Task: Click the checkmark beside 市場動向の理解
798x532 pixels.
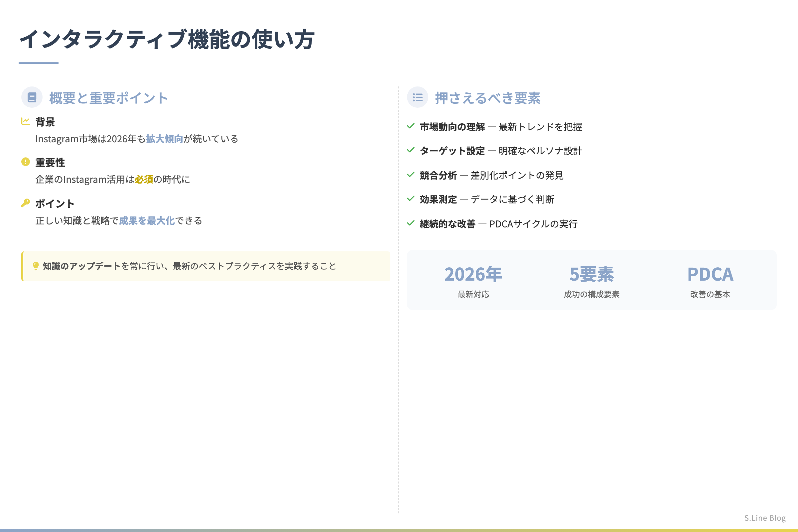Action: click(411, 126)
